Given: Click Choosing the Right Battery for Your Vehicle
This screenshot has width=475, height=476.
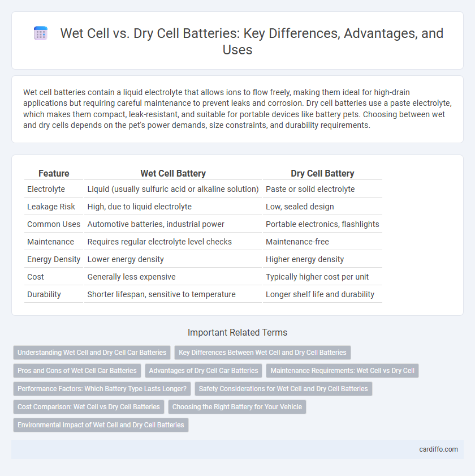Looking at the screenshot, I should point(237,407).
